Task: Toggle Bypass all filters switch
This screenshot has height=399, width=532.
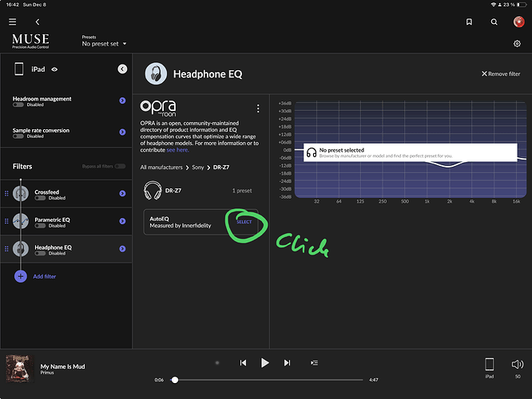Action: click(120, 166)
